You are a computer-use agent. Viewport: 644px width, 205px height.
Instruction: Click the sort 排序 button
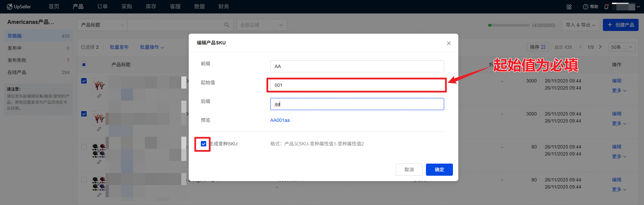(538, 47)
